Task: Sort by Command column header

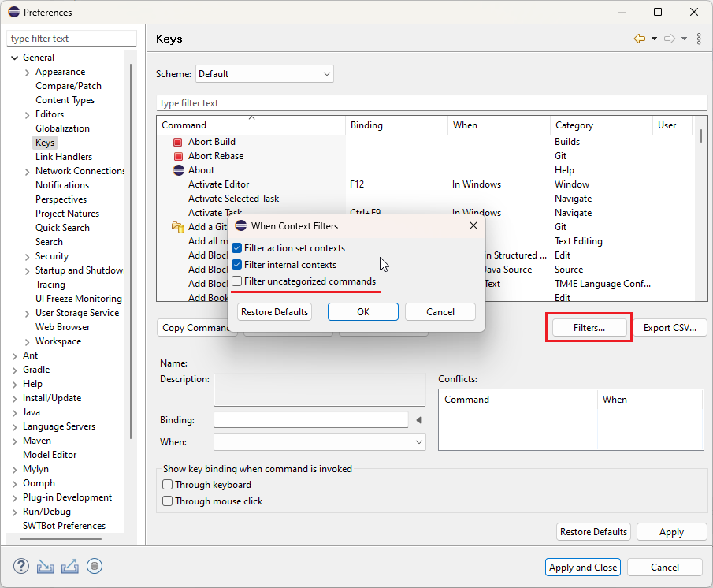Action: tap(251, 125)
